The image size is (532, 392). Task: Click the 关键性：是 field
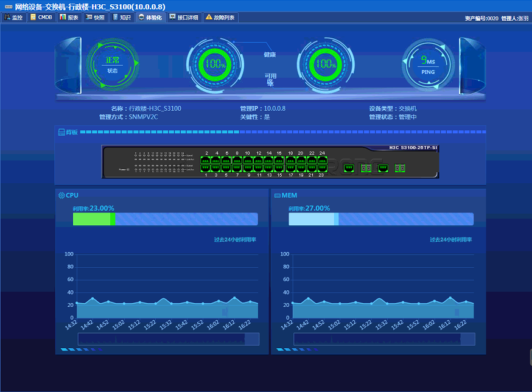pyautogui.click(x=255, y=117)
